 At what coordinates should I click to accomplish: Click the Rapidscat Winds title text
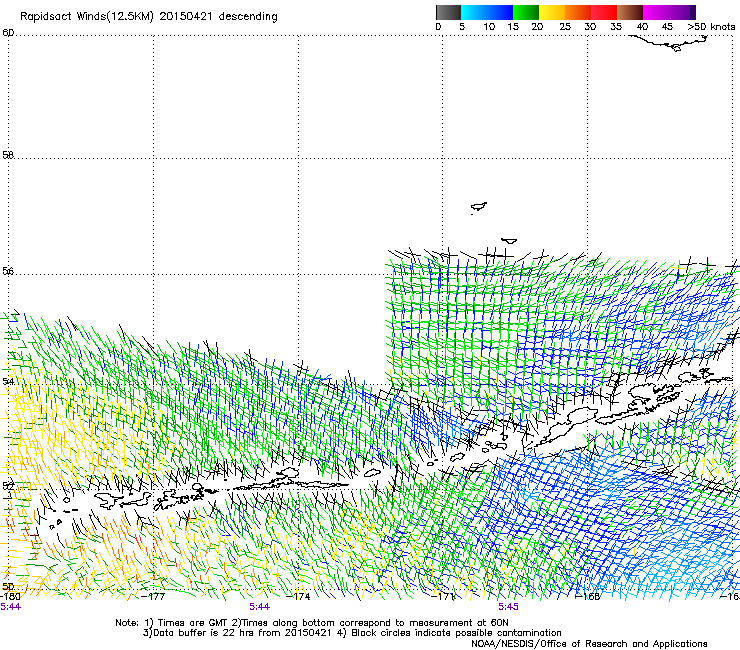pyautogui.click(x=149, y=17)
